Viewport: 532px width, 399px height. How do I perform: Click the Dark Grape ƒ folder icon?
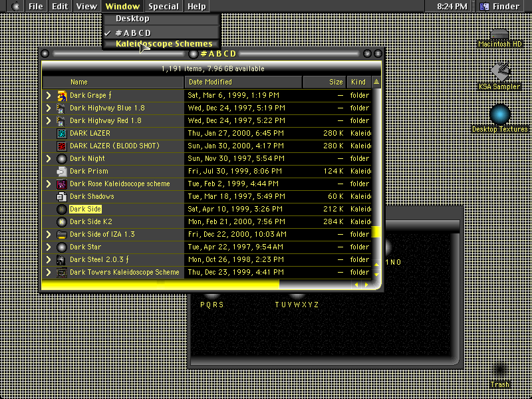pos(61,96)
